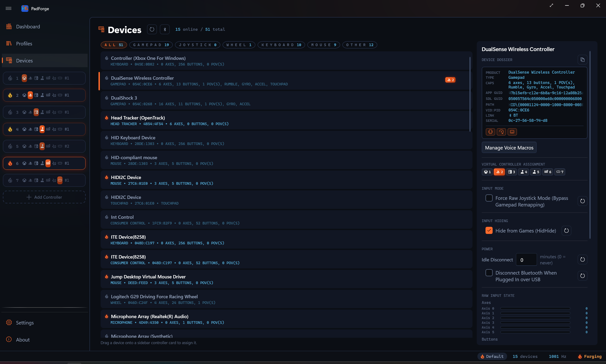
Task: Click the PlayStation slot 2 badge on DualSense row
Action: (x=450, y=80)
